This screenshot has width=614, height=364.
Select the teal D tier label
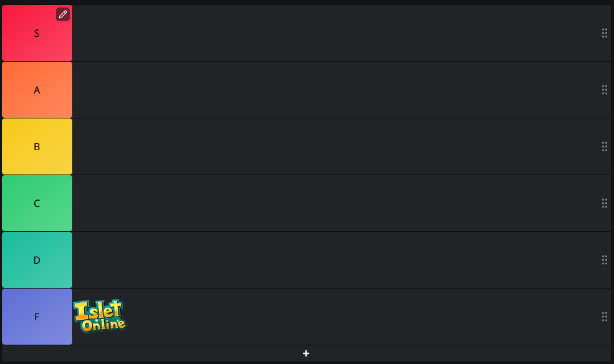(37, 260)
